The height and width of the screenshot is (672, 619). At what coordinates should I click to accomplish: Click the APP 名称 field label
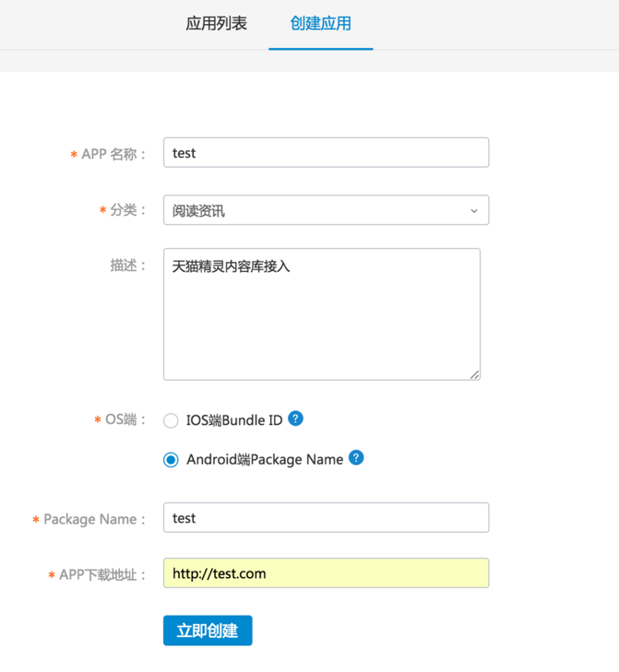[113, 155]
